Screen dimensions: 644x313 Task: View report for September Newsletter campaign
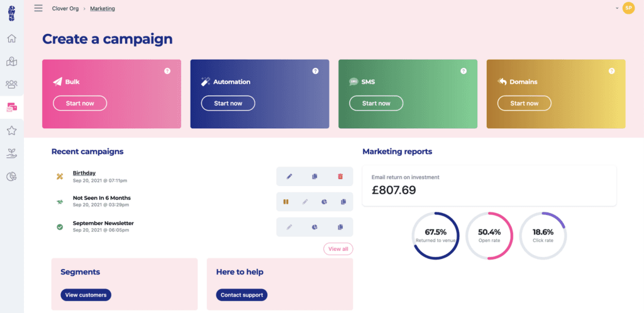pyautogui.click(x=314, y=227)
